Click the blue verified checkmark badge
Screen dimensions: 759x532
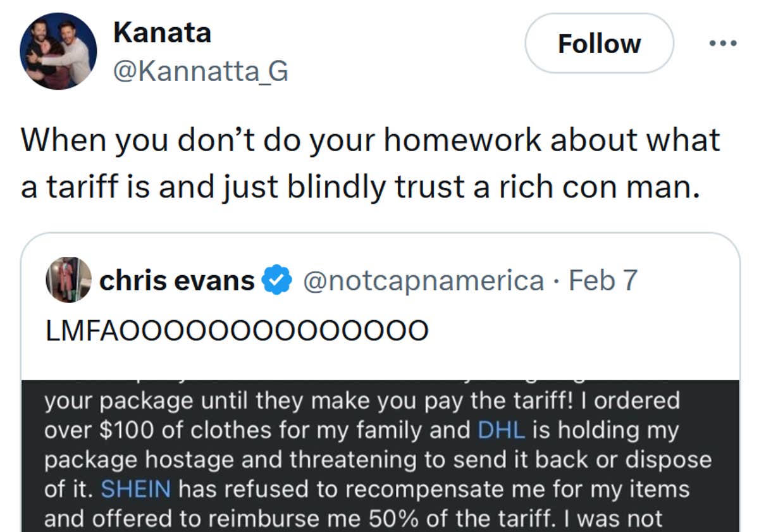point(277,280)
